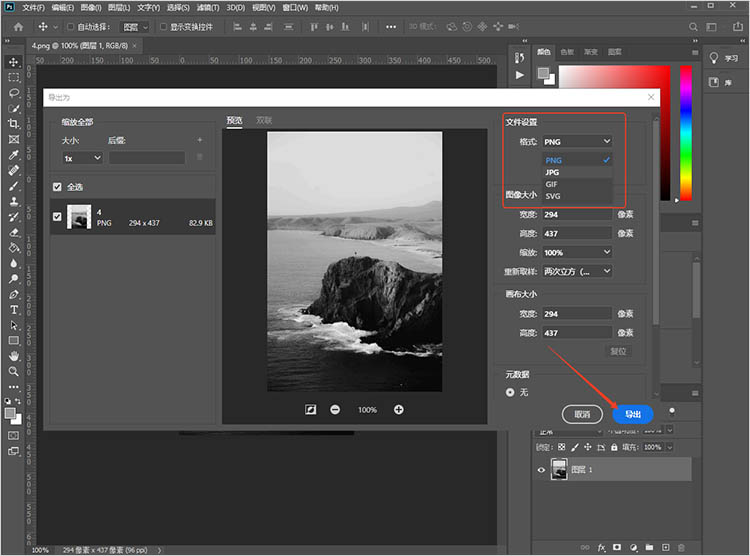The width and height of the screenshot is (750, 556).
Task: Click the Reset canvas size button
Action: 618,351
